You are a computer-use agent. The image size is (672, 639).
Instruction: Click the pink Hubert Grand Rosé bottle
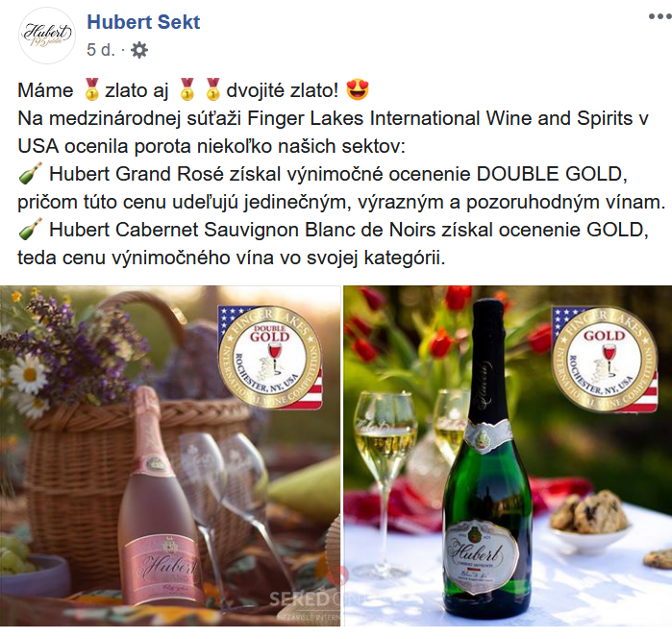[x=158, y=499]
